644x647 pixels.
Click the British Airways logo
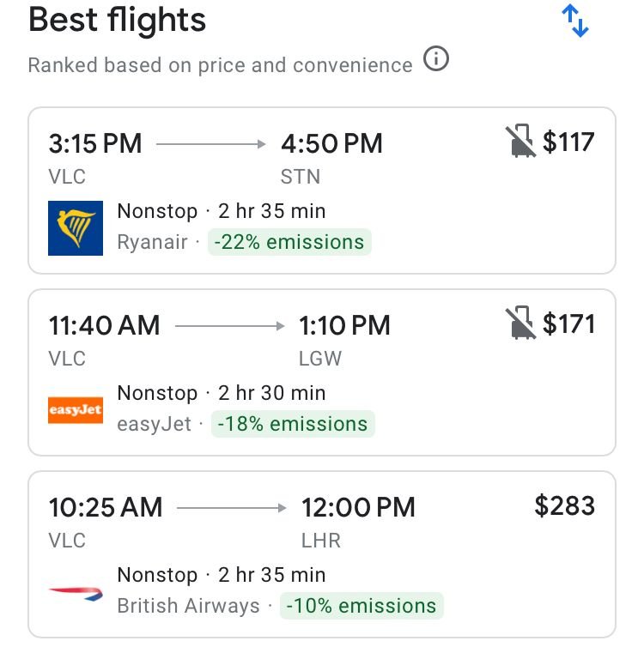pyautogui.click(x=76, y=591)
